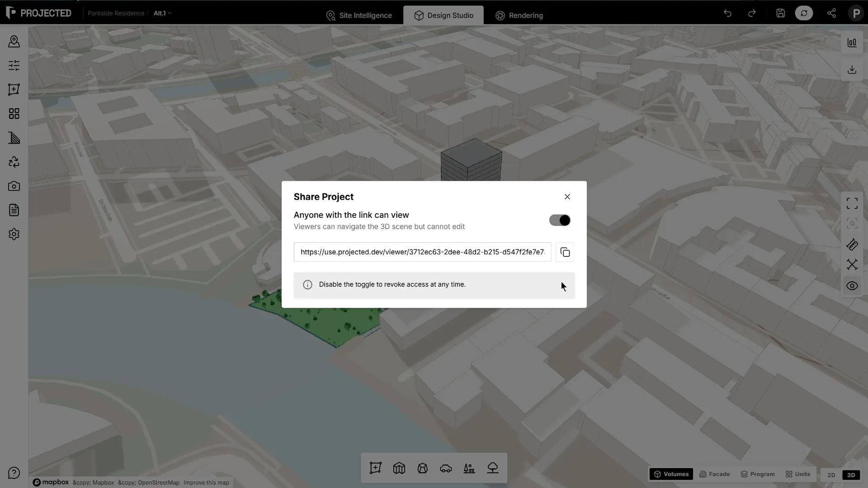Open the location pin sidebar icon

[14, 42]
